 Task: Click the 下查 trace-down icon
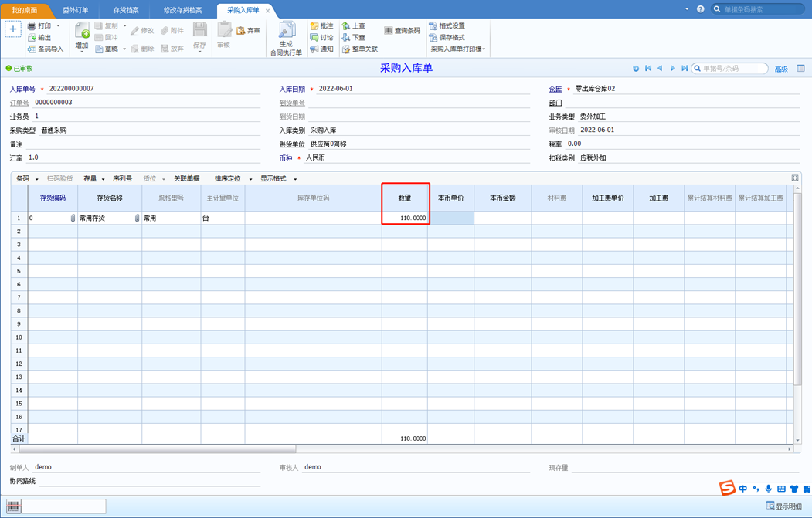point(346,38)
